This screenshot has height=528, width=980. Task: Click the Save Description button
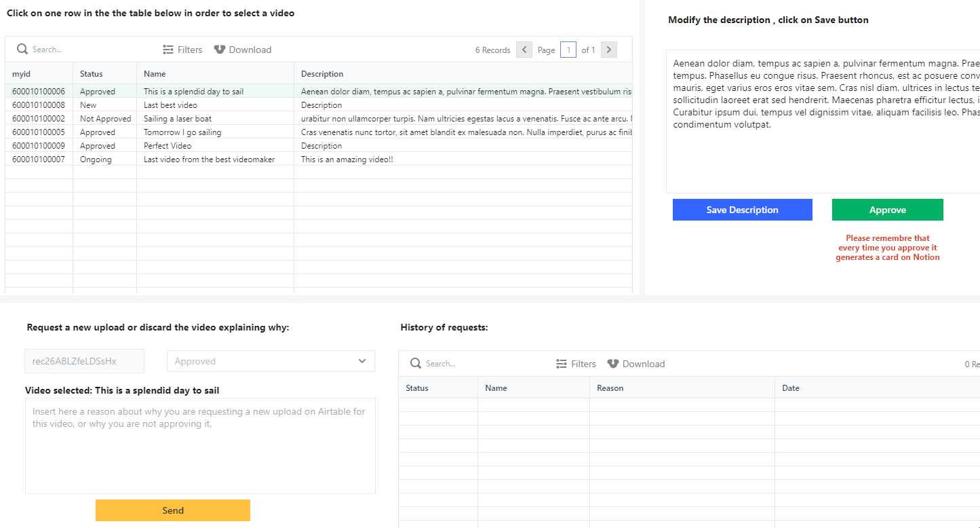tap(742, 210)
